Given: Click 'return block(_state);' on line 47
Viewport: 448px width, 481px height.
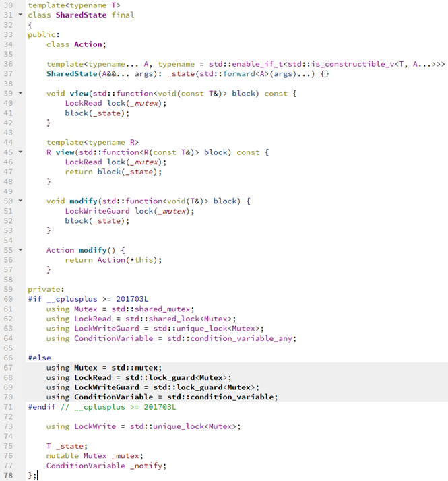Looking at the screenshot, I should (x=113, y=172).
